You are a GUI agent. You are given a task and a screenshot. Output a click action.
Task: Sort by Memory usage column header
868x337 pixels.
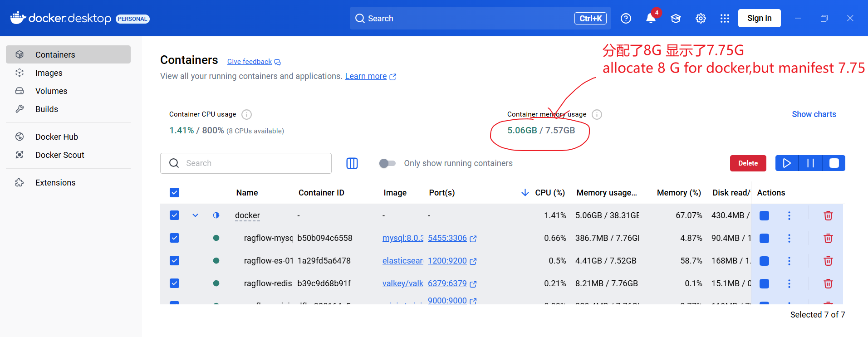pos(607,193)
